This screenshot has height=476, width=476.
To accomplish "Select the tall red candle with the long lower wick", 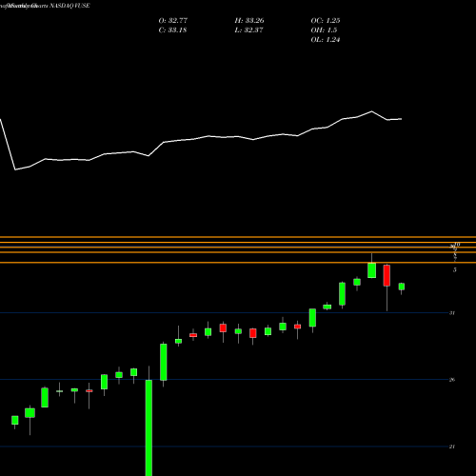I will (x=387, y=275).
